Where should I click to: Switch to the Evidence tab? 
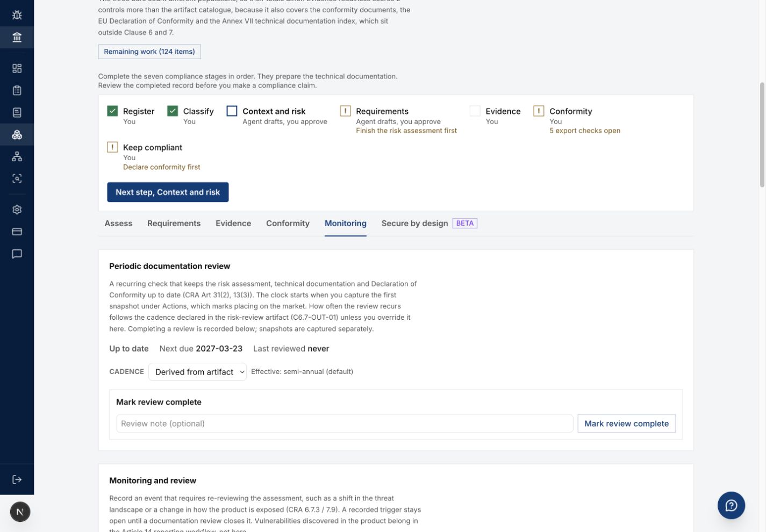(x=233, y=223)
